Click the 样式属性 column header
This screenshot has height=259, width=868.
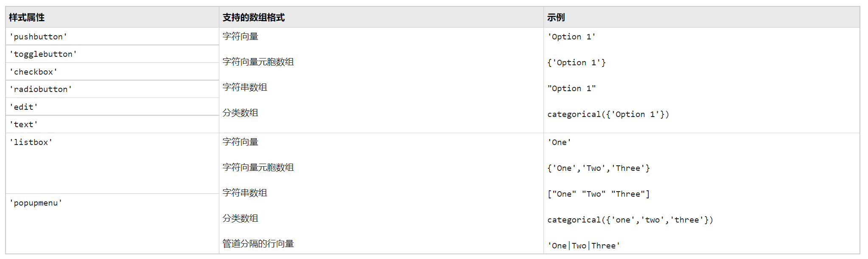[x=27, y=17]
